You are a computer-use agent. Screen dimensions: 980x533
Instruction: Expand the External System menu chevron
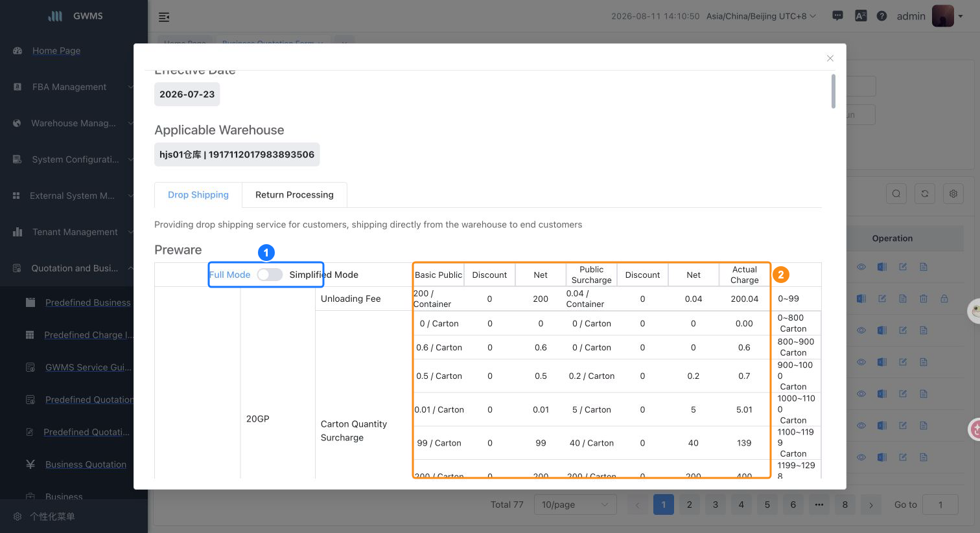pos(130,196)
